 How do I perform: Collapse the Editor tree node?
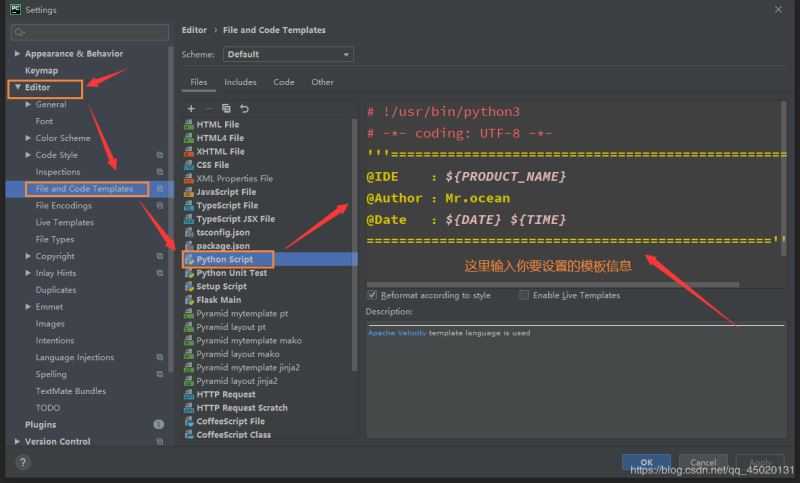click(17, 87)
